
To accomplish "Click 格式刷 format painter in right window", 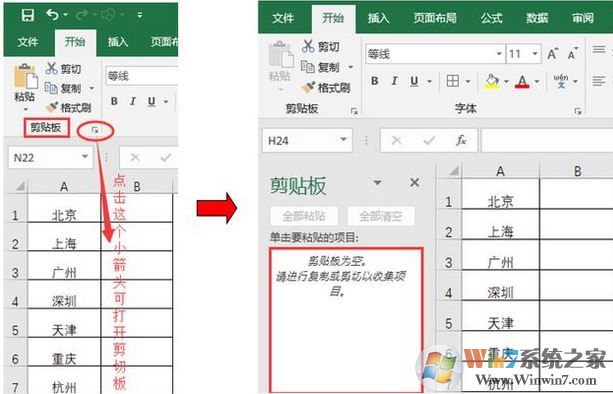I will coord(326,88).
